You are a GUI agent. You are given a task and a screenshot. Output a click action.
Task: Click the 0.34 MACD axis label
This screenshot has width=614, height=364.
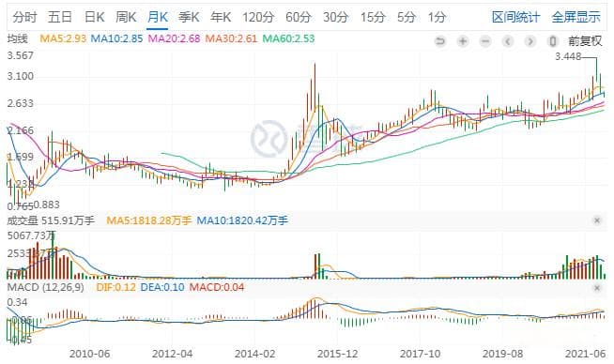tap(17, 302)
